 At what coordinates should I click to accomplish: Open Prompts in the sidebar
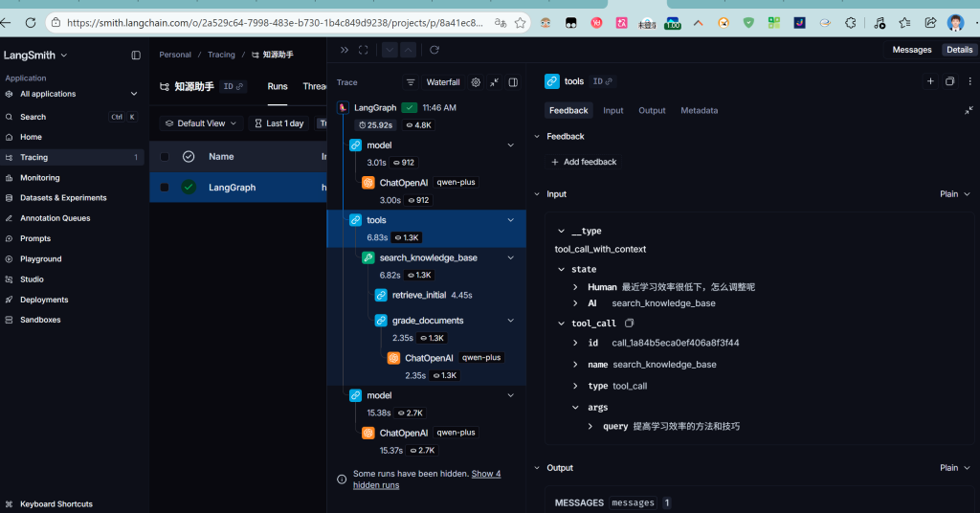click(x=72, y=238)
